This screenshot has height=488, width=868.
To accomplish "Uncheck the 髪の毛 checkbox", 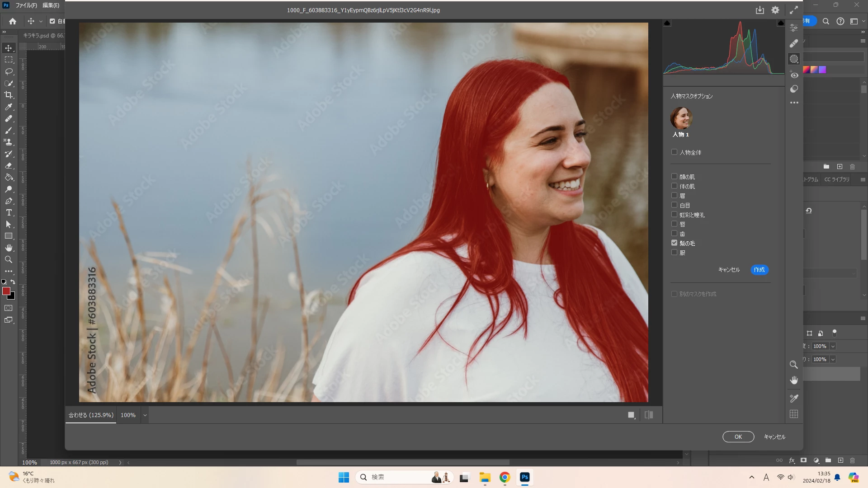I will click(x=674, y=243).
